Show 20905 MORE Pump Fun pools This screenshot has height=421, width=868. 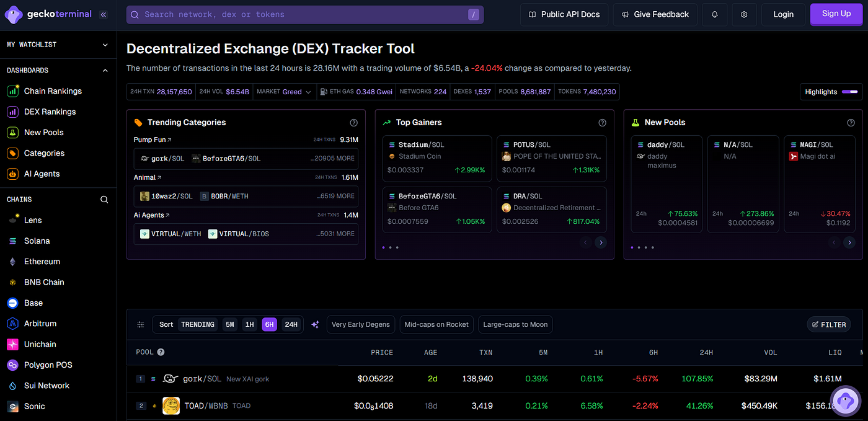(333, 159)
